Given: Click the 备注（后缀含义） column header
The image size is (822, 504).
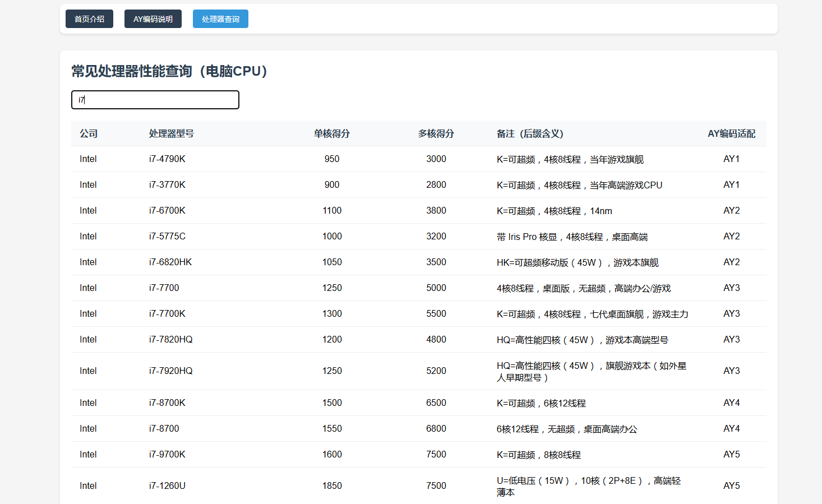Looking at the screenshot, I should coord(530,133).
